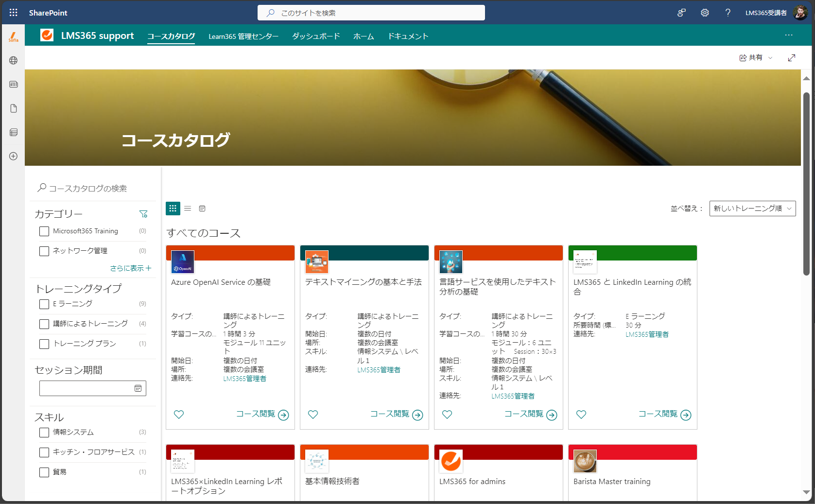Open the news icon in left sidebar

click(x=14, y=84)
